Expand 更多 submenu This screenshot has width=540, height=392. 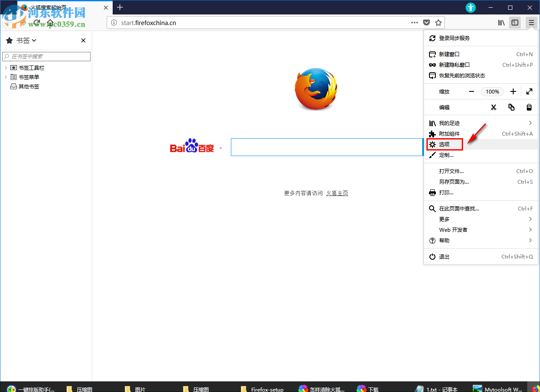[481, 219]
